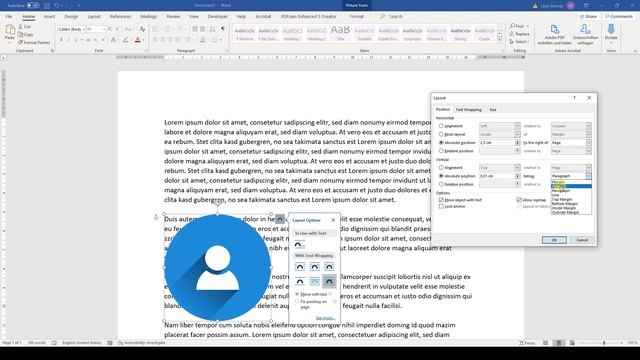Click the Cut icon
The image size is (640, 360).
point(20,27)
